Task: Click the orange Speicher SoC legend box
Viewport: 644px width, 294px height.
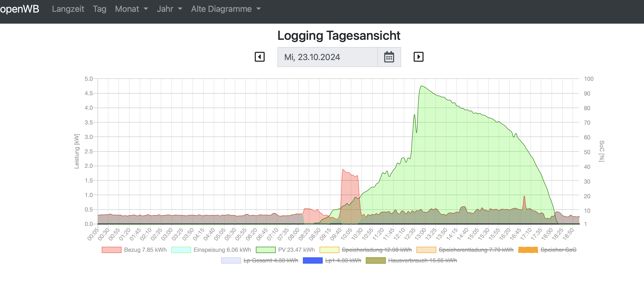Action: click(x=528, y=250)
